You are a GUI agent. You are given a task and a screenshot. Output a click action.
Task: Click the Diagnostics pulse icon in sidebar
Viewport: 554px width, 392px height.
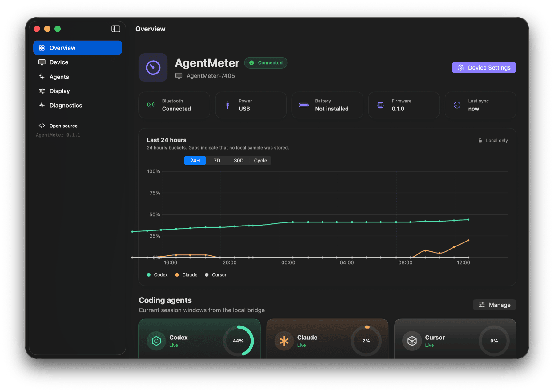(42, 106)
